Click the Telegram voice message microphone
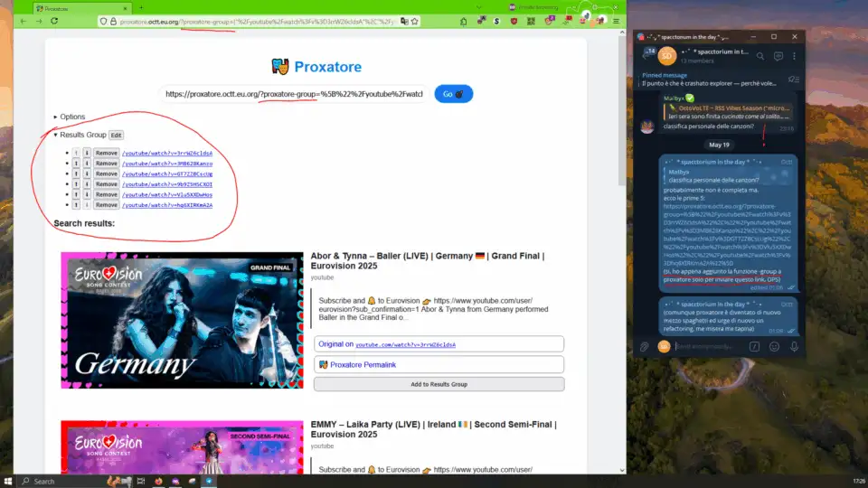 point(794,347)
